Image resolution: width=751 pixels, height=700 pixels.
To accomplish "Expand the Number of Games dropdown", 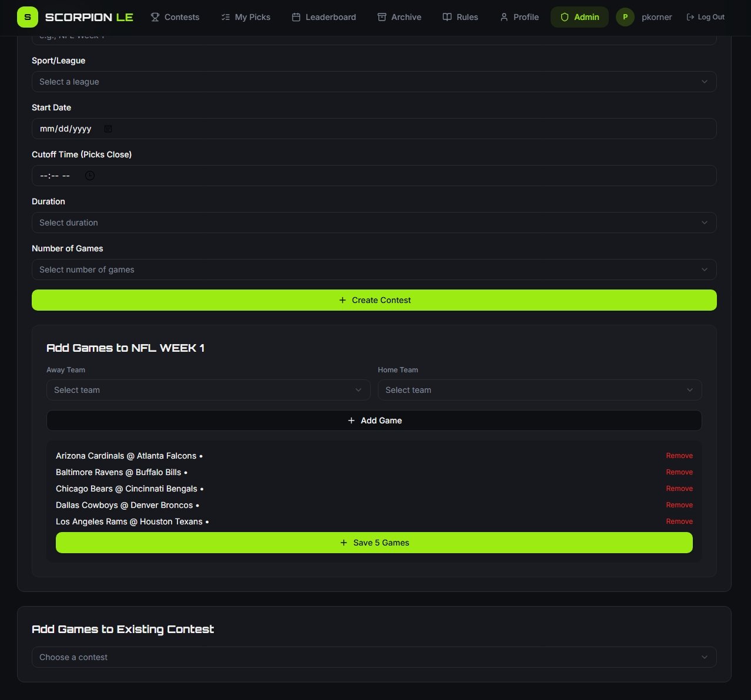I will click(x=374, y=270).
